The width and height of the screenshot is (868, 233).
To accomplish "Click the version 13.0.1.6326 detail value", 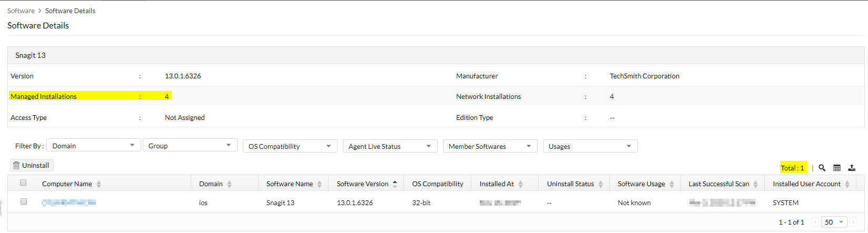I will coord(183,76).
